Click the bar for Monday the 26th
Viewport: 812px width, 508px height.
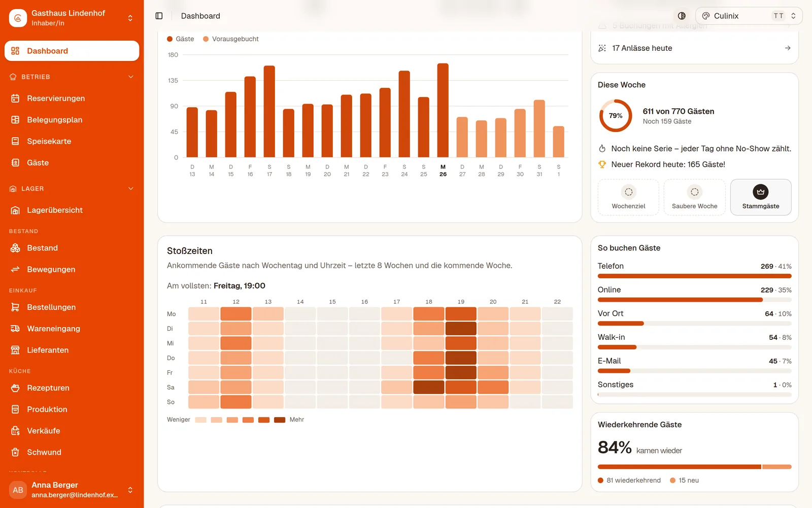coord(443,110)
